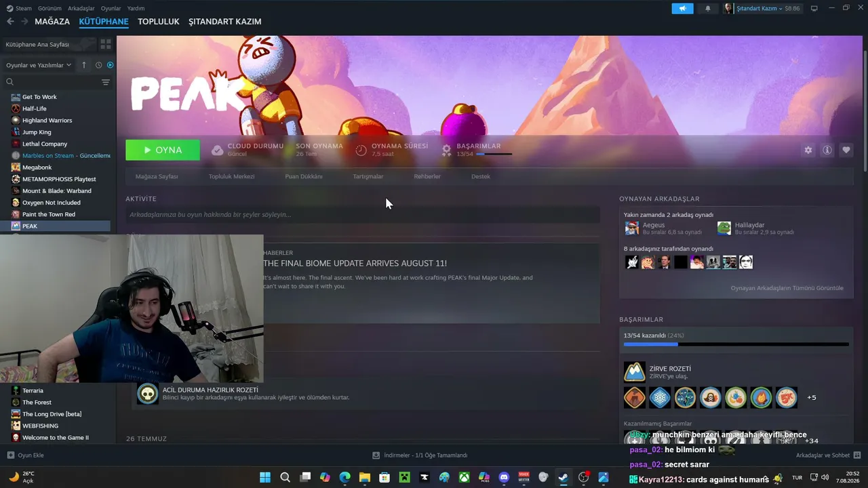
Task: Click the activity post input field
Action: [x=363, y=215]
